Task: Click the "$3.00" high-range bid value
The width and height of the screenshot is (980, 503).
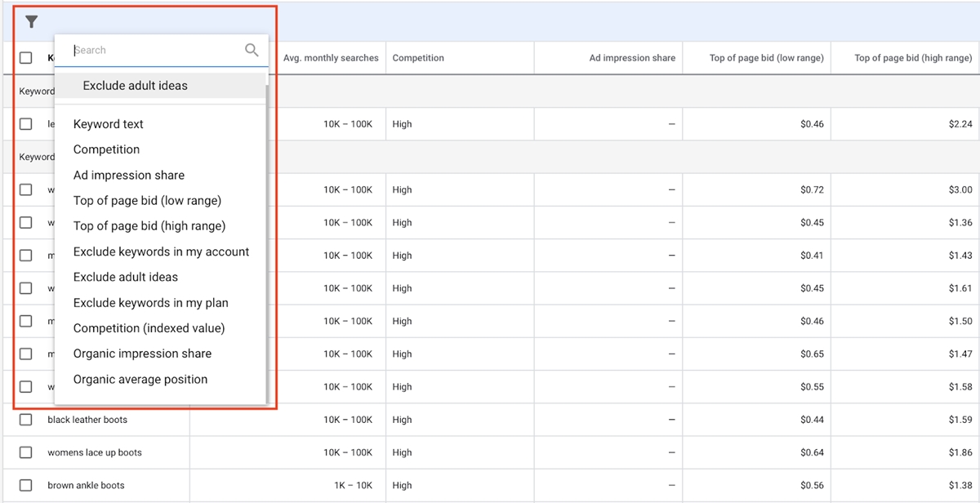Action: point(960,189)
